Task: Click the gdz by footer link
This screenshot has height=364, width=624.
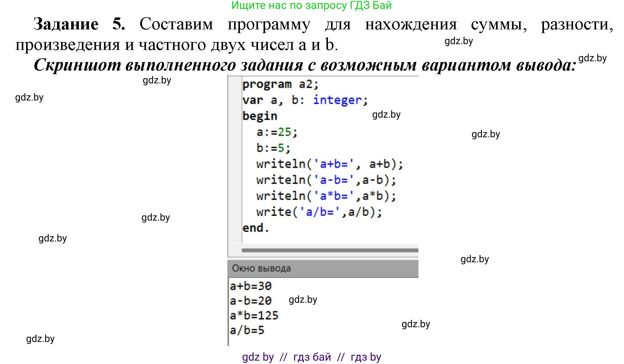Action: click(x=258, y=357)
